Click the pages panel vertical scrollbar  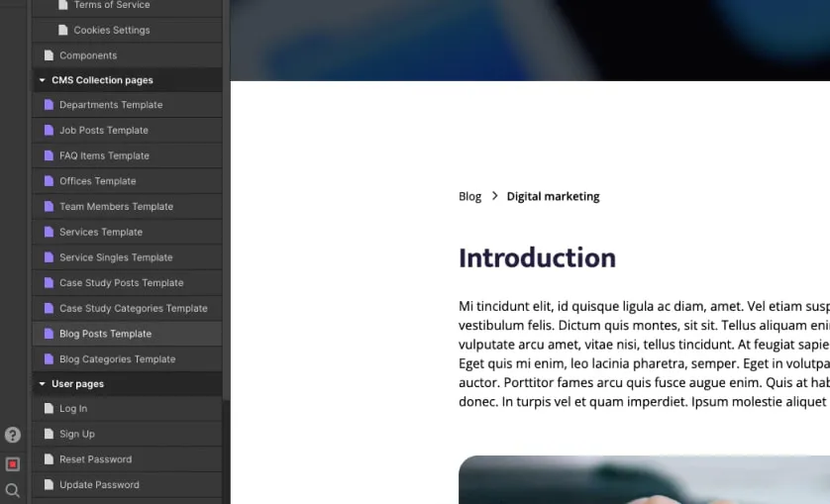click(x=226, y=200)
